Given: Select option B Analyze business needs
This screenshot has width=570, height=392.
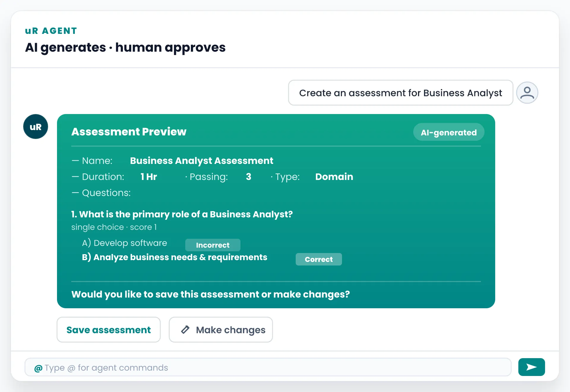Looking at the screenshot, I should tap(175, 257).
